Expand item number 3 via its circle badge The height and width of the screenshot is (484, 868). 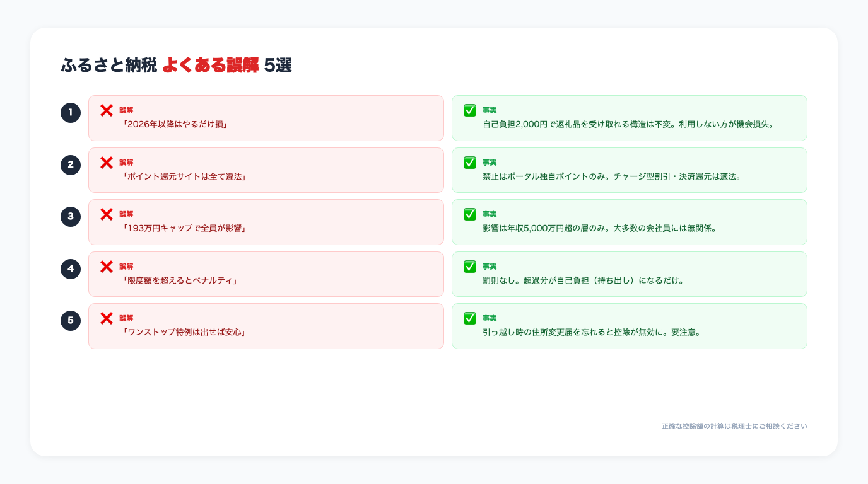coord(71,216)
